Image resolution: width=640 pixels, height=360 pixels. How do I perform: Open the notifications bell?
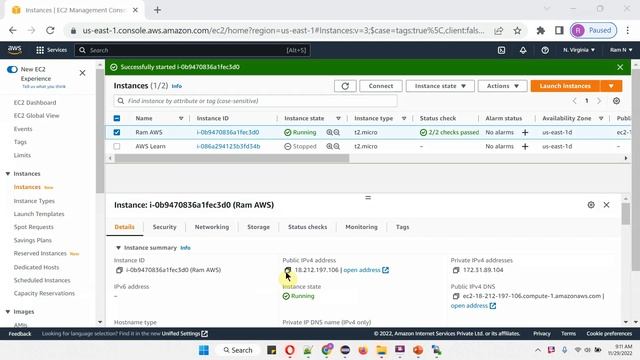[x=523, y=50]
